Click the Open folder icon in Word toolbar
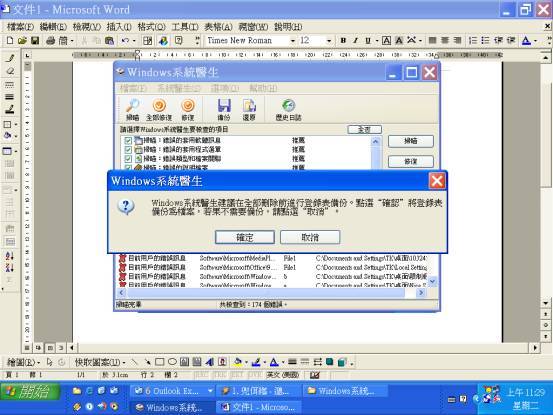 coord(22,41)
